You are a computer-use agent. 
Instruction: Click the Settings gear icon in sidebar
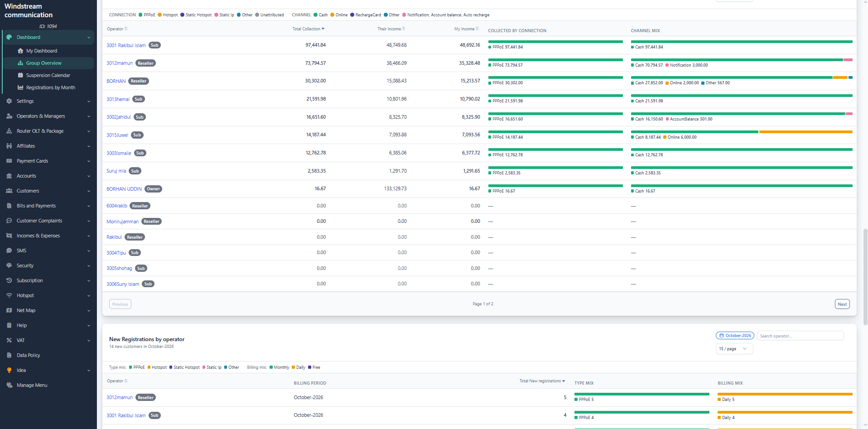click(9, 101)
